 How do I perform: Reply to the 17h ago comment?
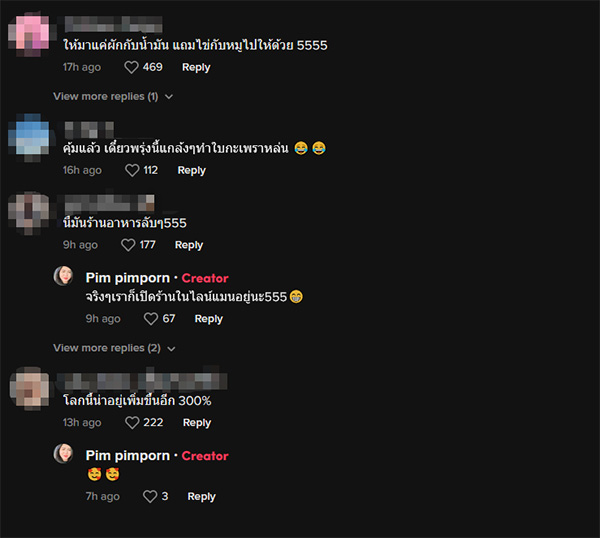click(196, 67)
